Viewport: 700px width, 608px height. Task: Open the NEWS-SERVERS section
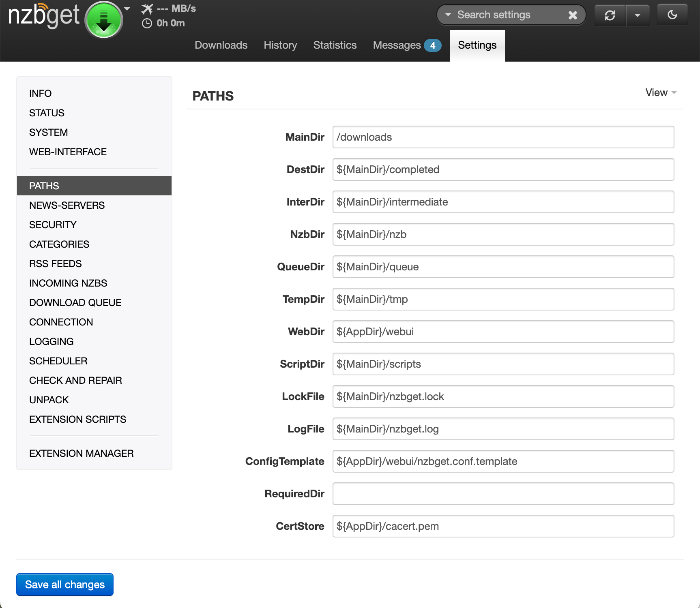click(x=94, y=205)
